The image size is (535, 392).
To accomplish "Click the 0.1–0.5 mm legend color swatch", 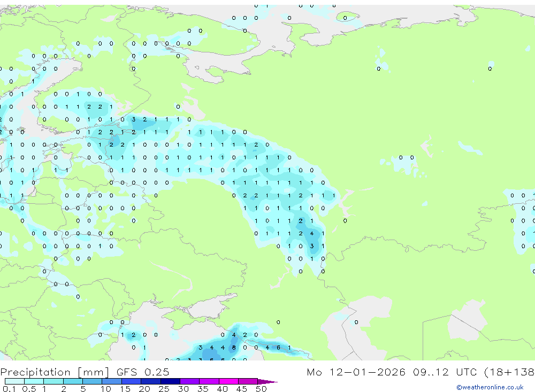I will coord(14,381).
